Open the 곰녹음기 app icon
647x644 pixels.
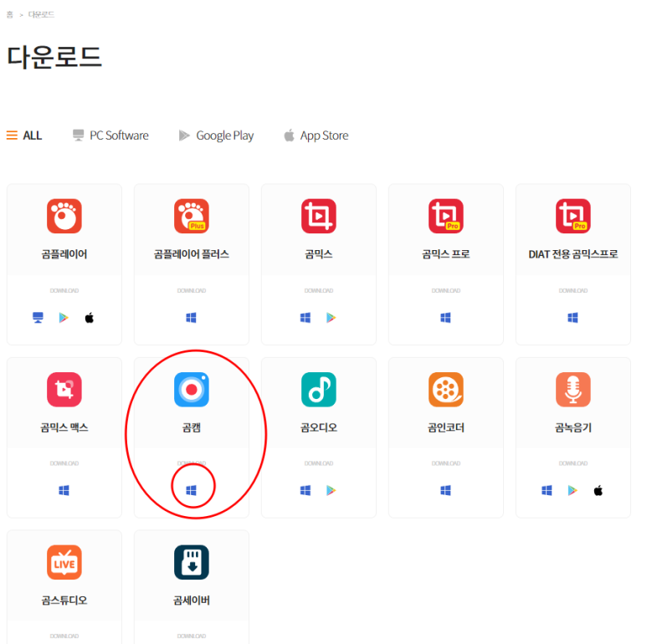pyautogui.click(x=573, y=390)
